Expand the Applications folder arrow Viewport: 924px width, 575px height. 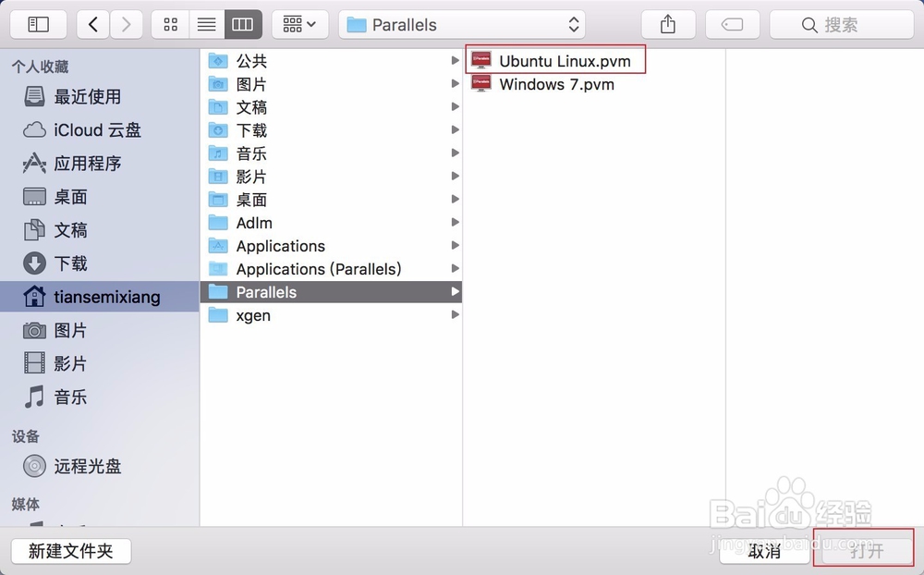point(455,245)
